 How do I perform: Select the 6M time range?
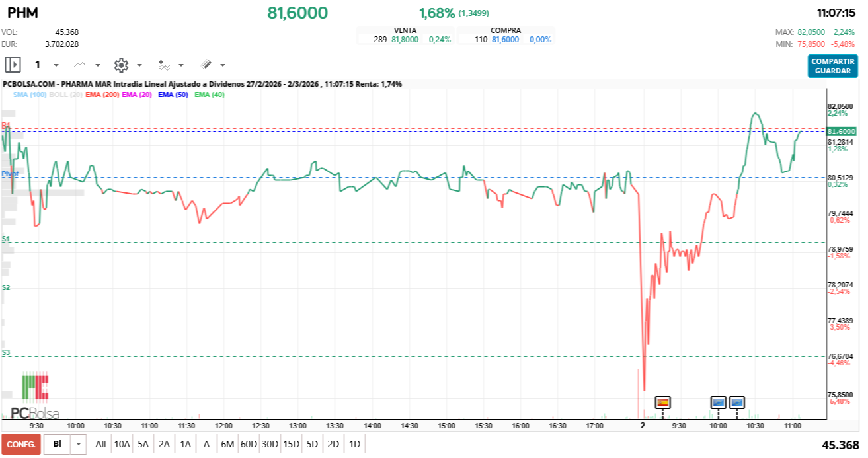point(227,444)
